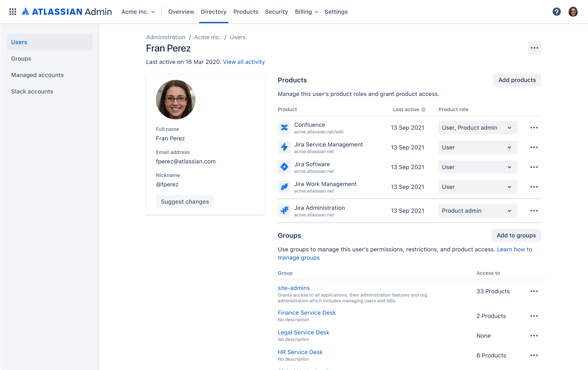588x370 pixels.
Task: Open Confluence product role dropdown
Action: 478,127
